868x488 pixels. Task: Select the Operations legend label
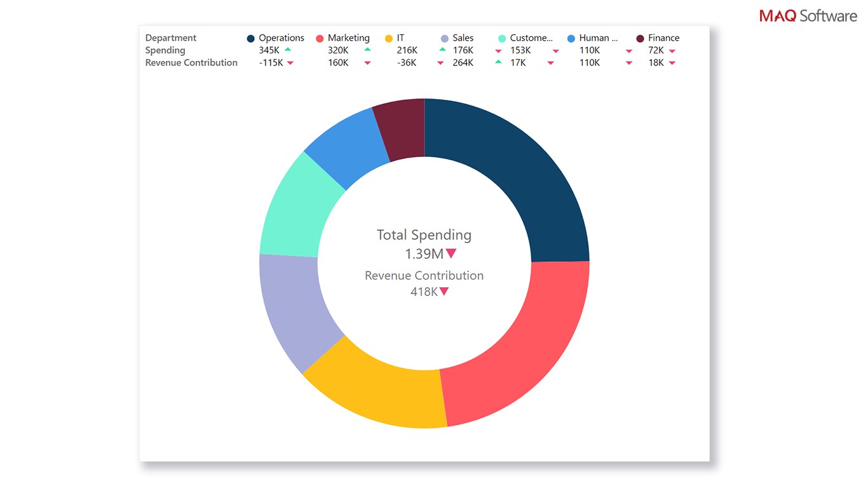[x=281, y=38]
